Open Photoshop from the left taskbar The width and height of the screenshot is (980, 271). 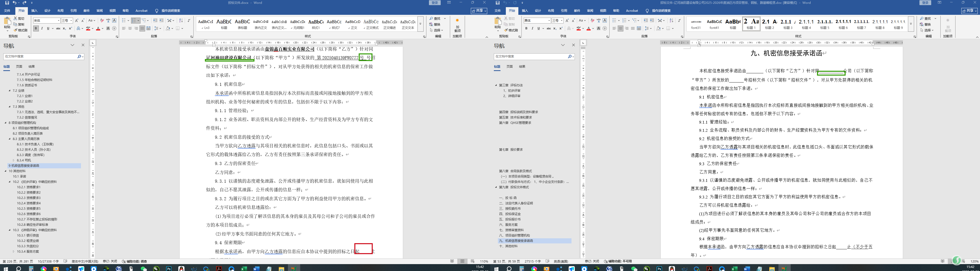pos(169,268)
